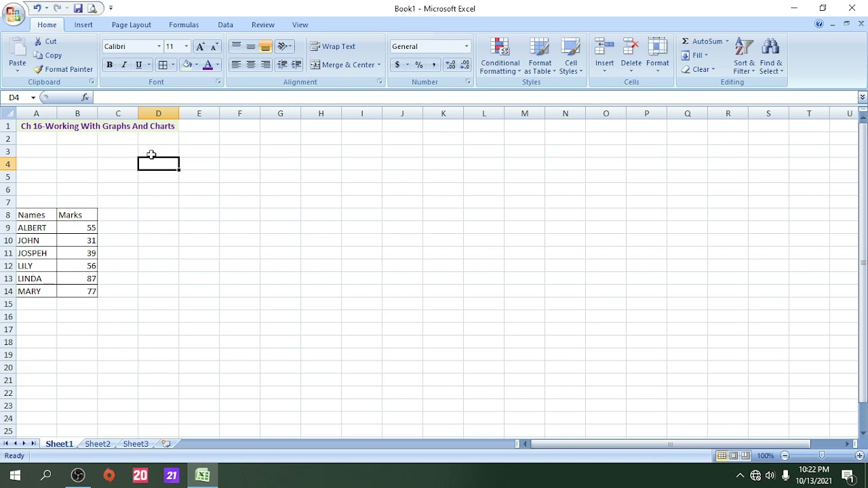Open the Font name dropdown

coord(159,46)
